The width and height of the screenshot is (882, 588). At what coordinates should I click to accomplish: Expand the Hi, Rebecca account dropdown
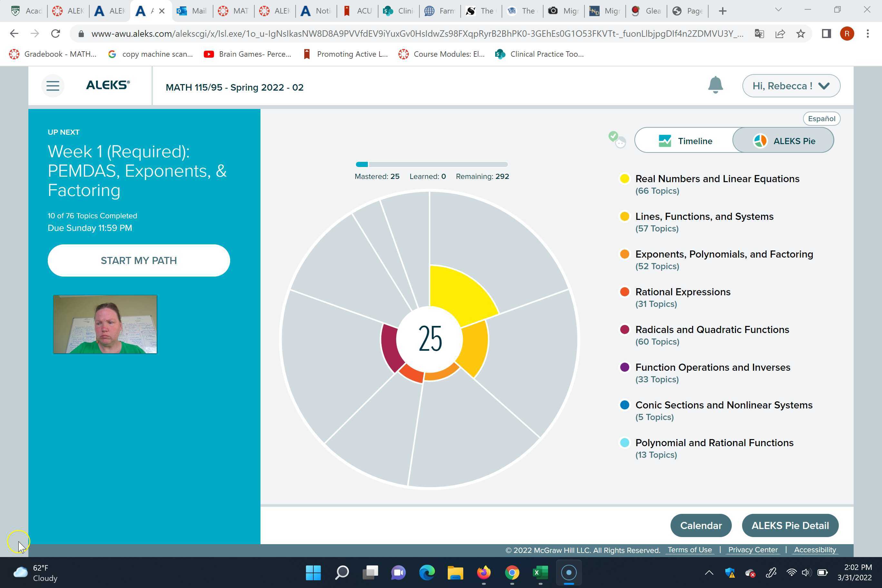pyautogui.click(x=791, y=86)
